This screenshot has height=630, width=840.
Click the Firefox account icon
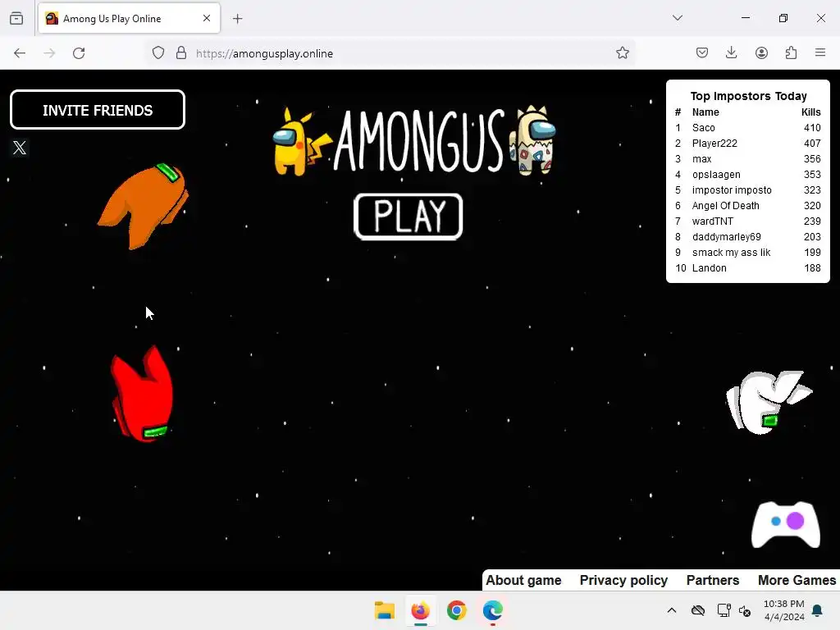pos(761,53)
